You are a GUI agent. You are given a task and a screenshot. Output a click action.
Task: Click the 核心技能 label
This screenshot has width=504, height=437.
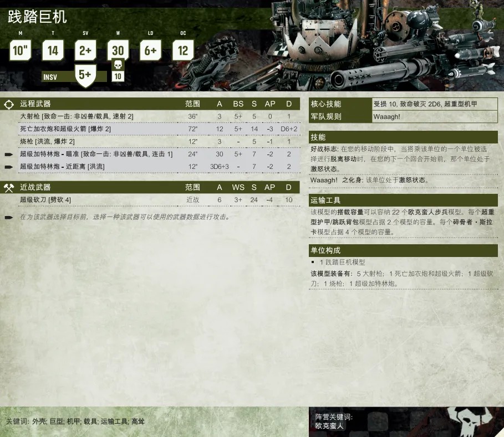point(326,104)
